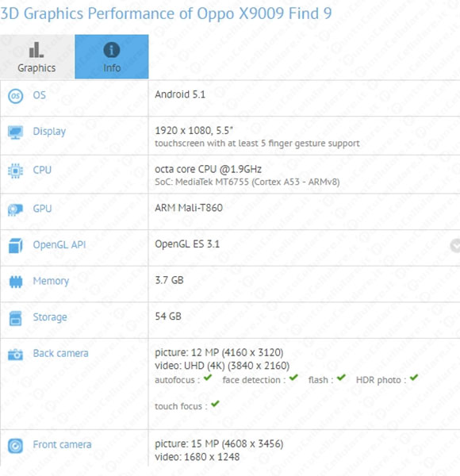Click the OS label
The width and height of the screenshot is (460, 476).
click(40, 95)
